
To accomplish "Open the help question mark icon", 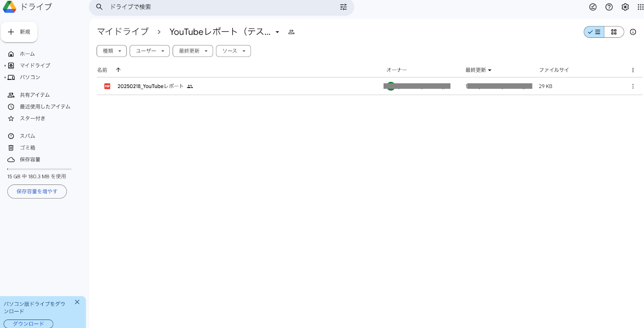I will pos(609,7).
